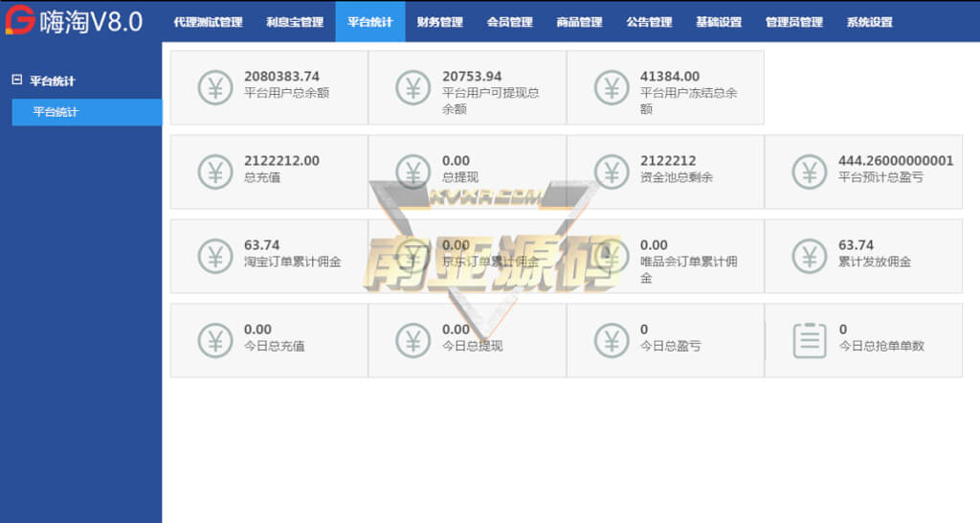Image resolution: width=980 pixels, height=523 pixels.
Task: Select the highlighted 平台统计 sidebar item
Action: [x=87, y=112]
